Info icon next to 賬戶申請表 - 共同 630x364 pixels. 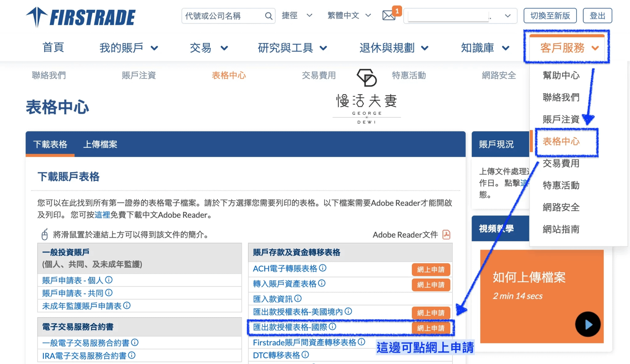[x=109, y=293]
